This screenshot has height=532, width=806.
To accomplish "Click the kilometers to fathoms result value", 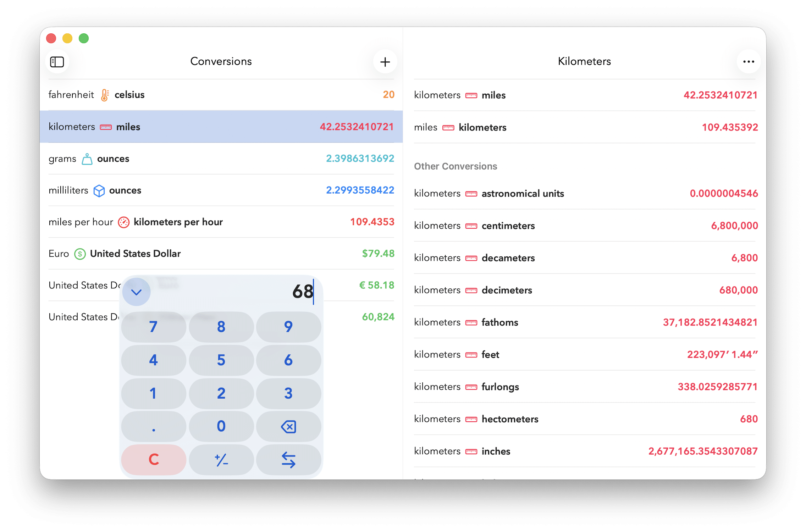I will (710, 322).
